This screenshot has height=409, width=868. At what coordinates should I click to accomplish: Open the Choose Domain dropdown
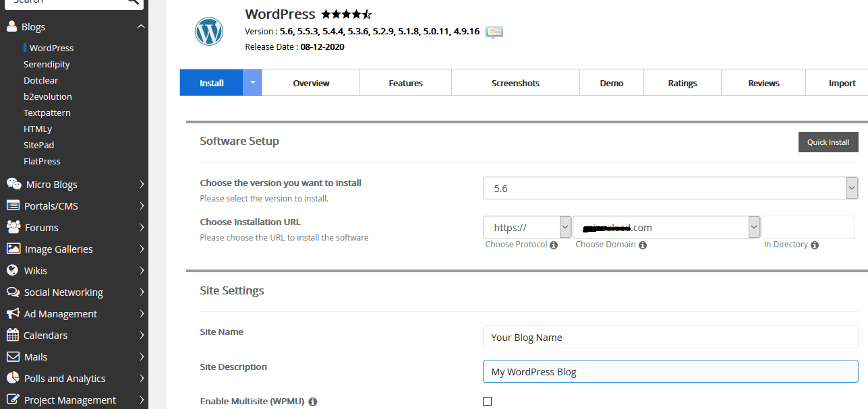tap(667, 228)
